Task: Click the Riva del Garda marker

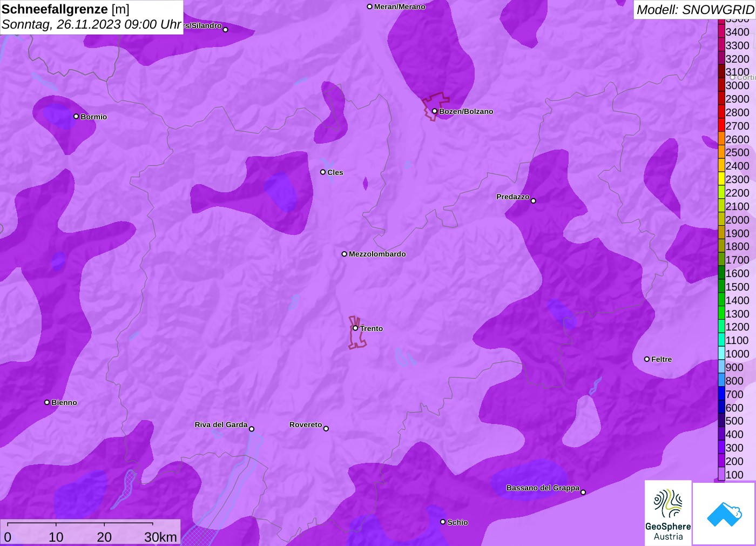Action: (252, 429)
